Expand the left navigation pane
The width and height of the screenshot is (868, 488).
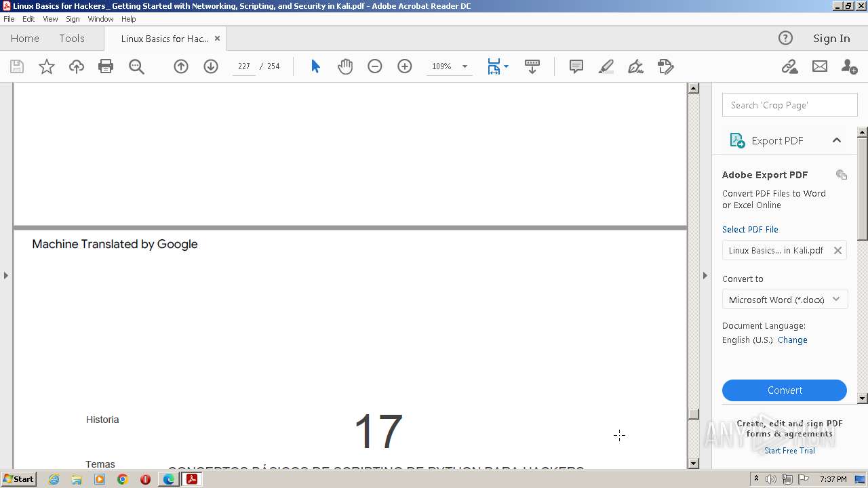(6, 275)
